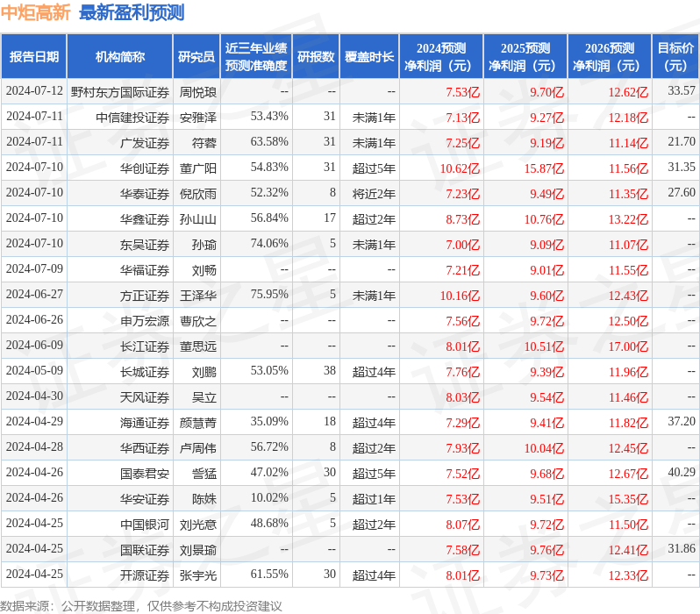Image resolution: width=700 pixels, height=614 pixels.
Task: Click 2025 profit value 15.87亿
Action: tap(544, 168)
